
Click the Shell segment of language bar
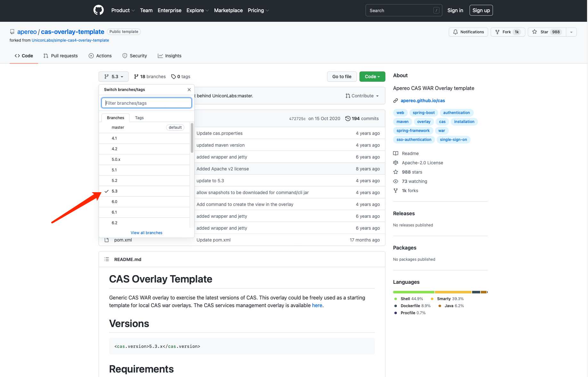[x=413, y=292]
